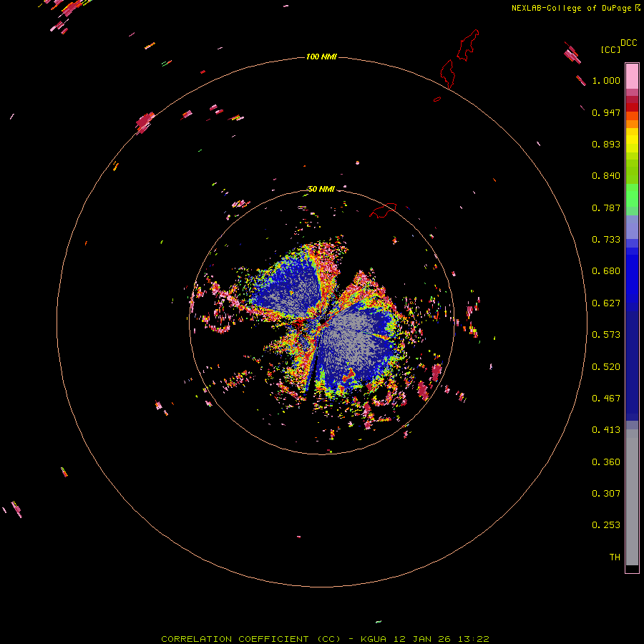
Task: Click the 0.413 scale value
Action: [x=606, y=430]
